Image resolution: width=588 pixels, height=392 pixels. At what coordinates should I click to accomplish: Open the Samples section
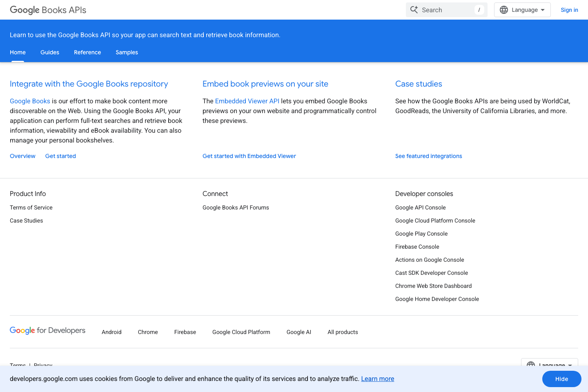127,52
